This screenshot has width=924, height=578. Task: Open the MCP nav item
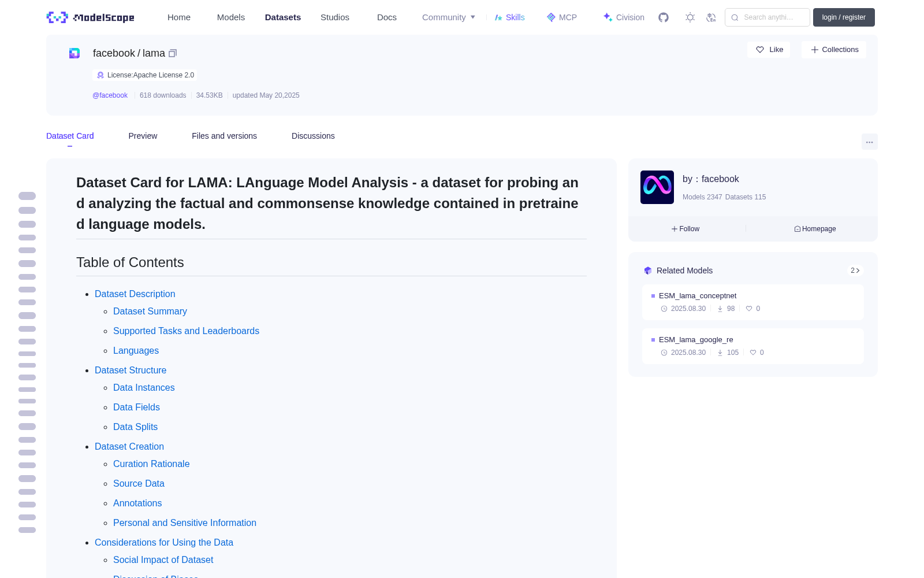click(562, 17)
